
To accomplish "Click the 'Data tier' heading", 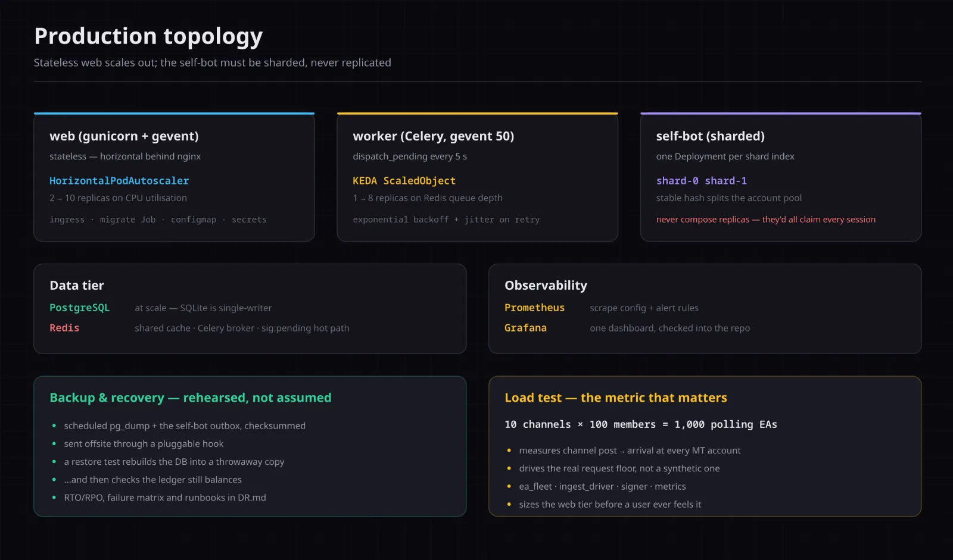I will (77, 286).
